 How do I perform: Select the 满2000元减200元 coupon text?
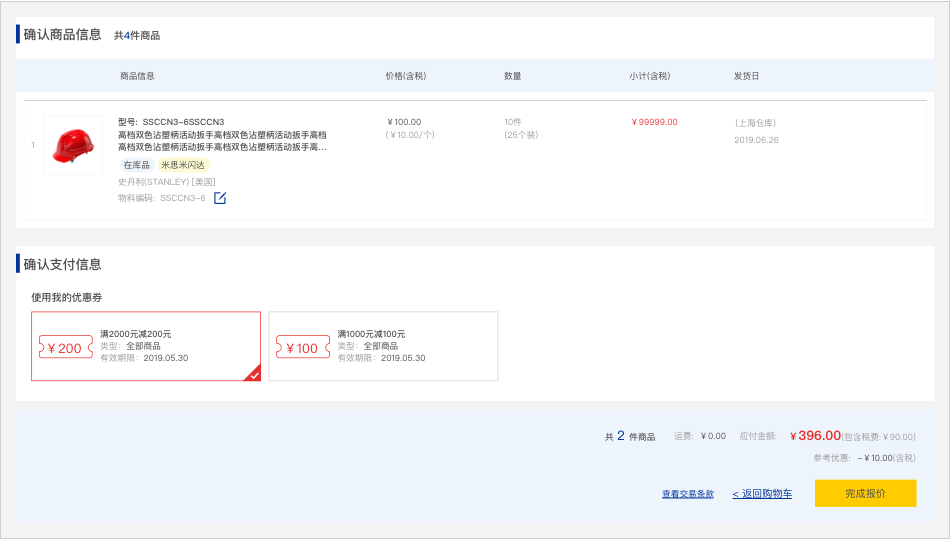tap(135, 334)
